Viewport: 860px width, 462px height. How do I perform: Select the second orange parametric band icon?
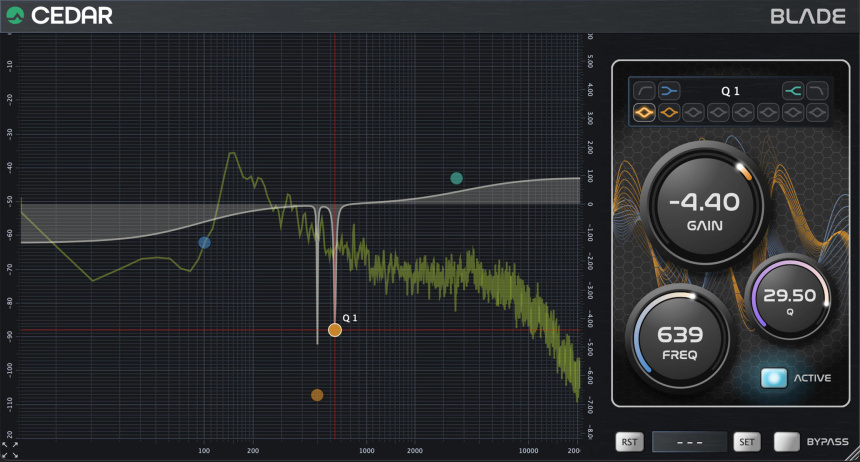tap(669, 113)
